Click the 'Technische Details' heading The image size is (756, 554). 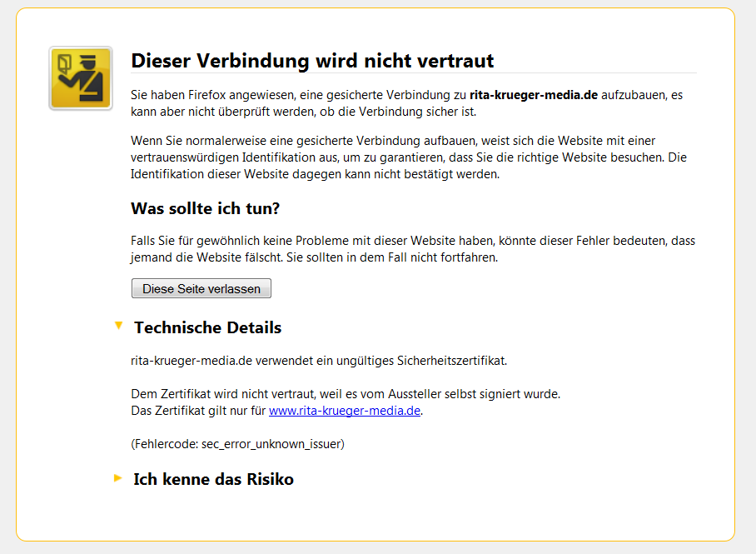pos(208,327)
